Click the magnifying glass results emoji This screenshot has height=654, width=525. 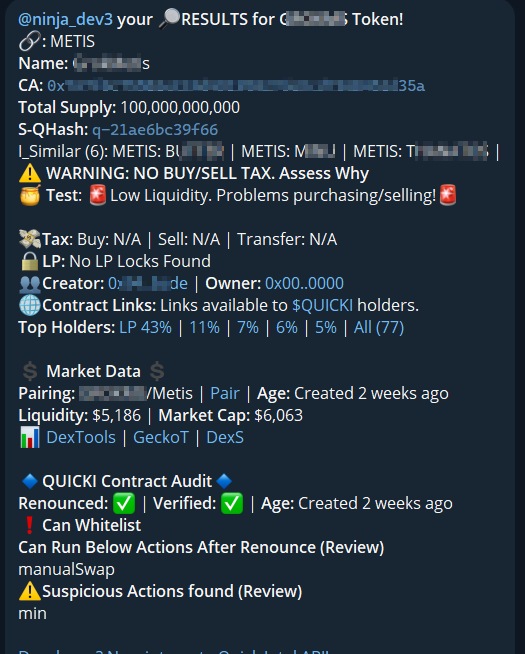(169, 19)
